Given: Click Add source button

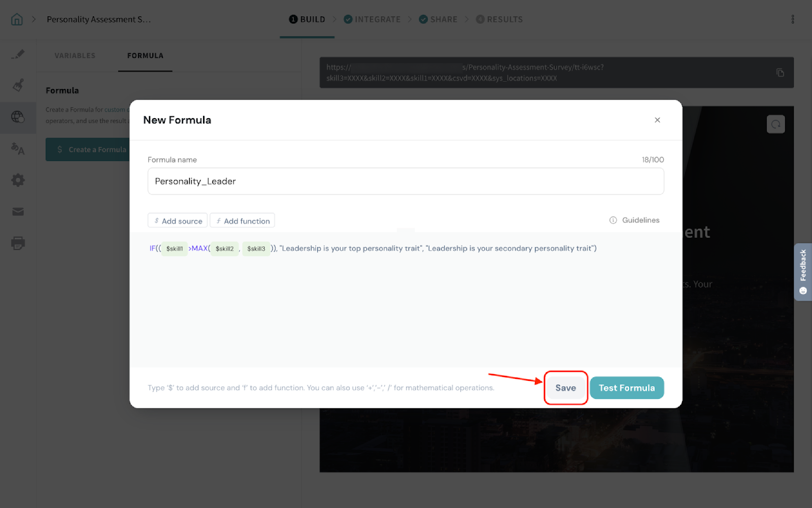Looking at the screenshot, I should 178,221.
